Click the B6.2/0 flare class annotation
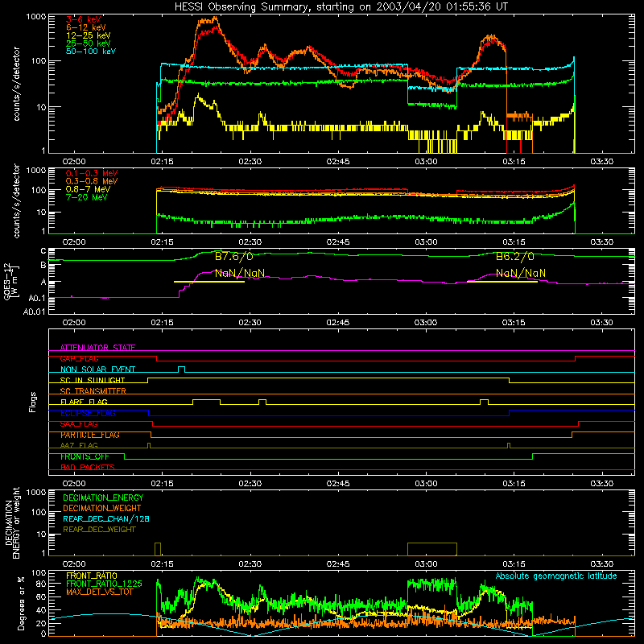 (515, 257)
